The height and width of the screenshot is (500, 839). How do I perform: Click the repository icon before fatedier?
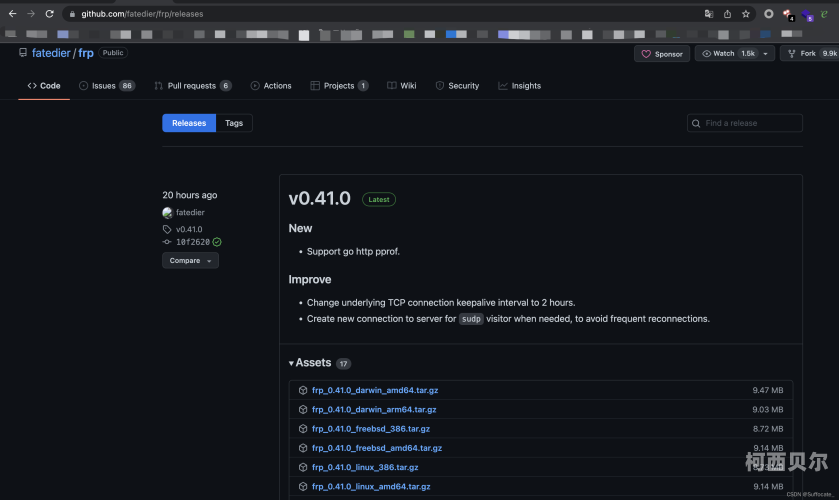tap(22, 52)
